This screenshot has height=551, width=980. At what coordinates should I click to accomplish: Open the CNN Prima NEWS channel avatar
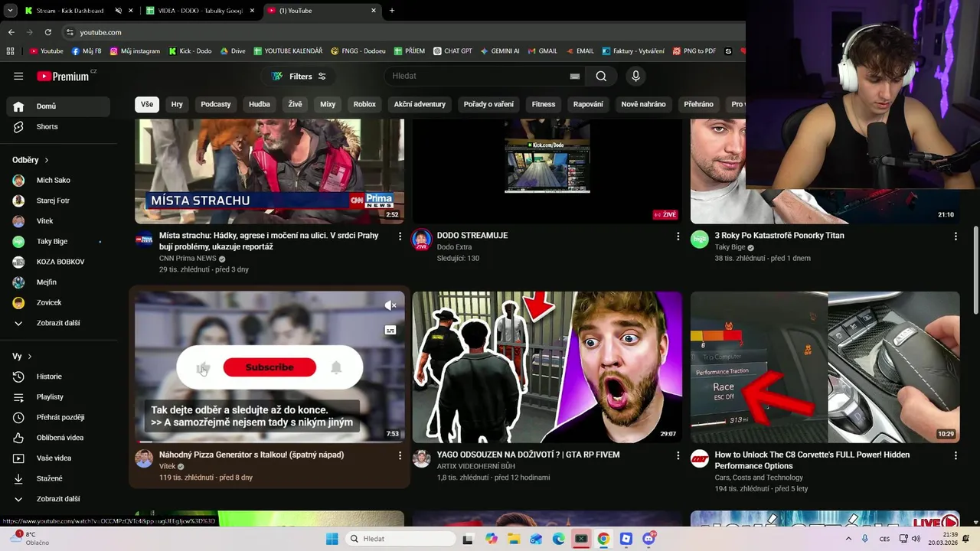click(144, 240)
